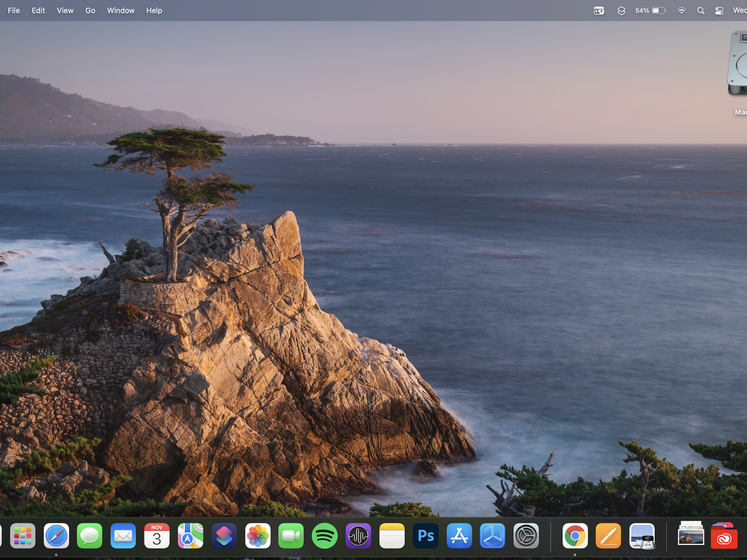747x560 pixels.
Task: Open the Photos app
Action: click(x=258, y=536)
